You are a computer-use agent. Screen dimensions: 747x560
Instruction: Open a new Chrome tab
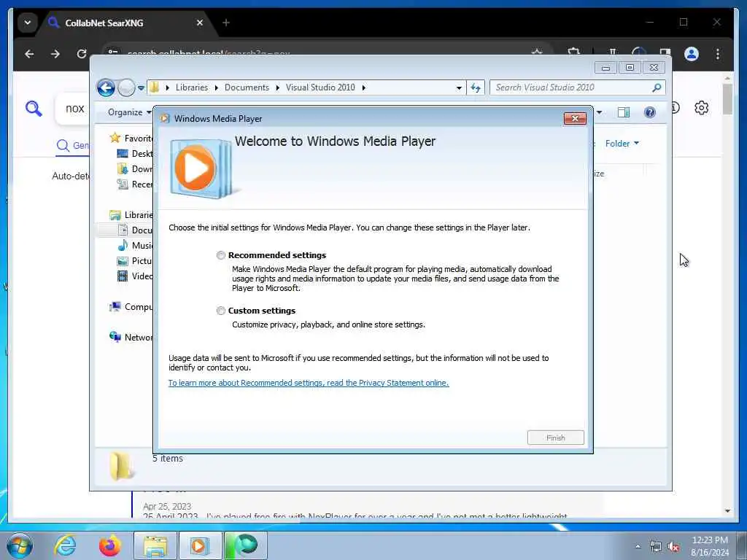click(226, 23)
